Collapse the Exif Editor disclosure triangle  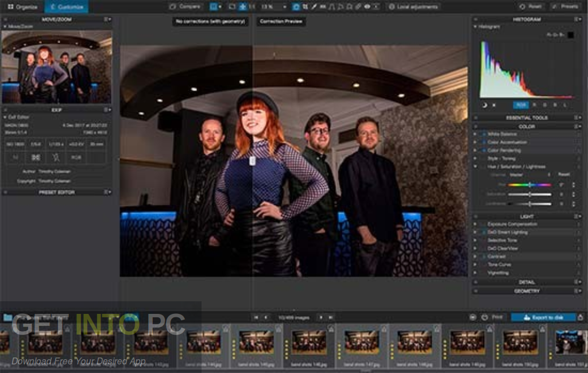pos(5,117)
